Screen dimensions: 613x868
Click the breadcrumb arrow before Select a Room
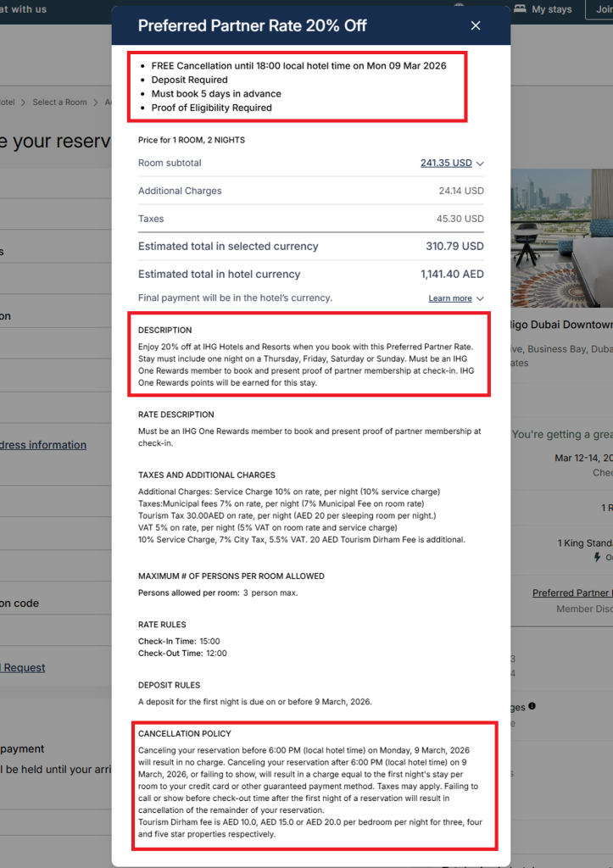24,103
